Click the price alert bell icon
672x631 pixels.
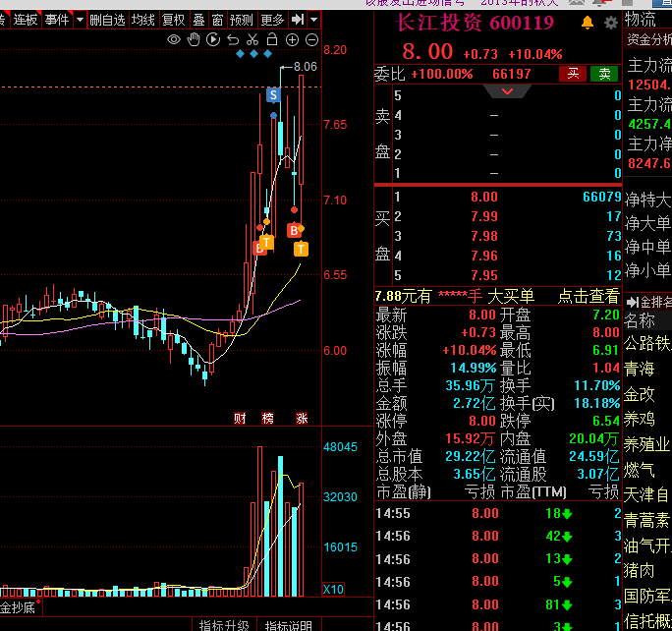tap(588, 23)
